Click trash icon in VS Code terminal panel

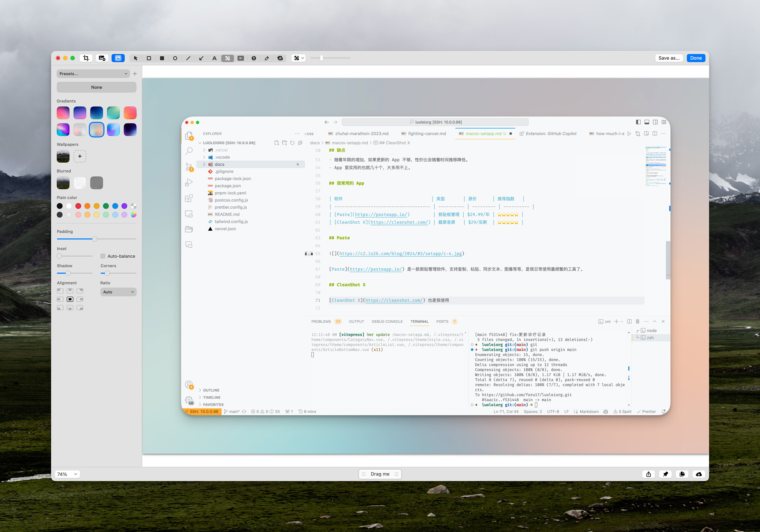coord(638,321)
